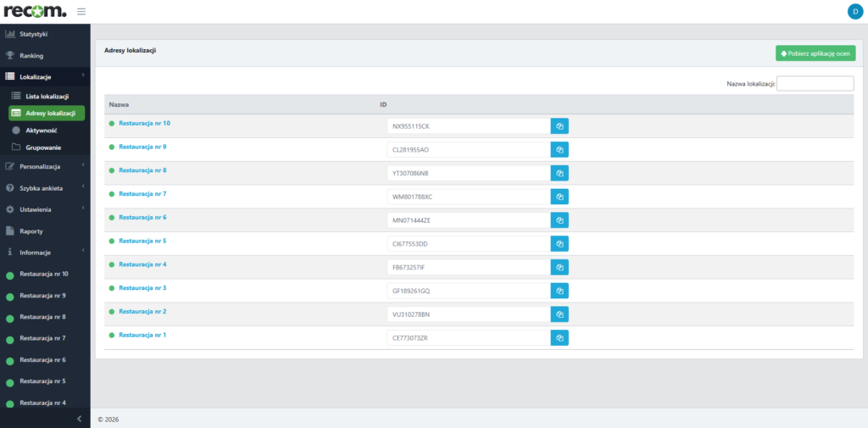The width and height of the screenshot is (868, 428).
Task: Go to the Ranking page
Action: coord(31,56)
